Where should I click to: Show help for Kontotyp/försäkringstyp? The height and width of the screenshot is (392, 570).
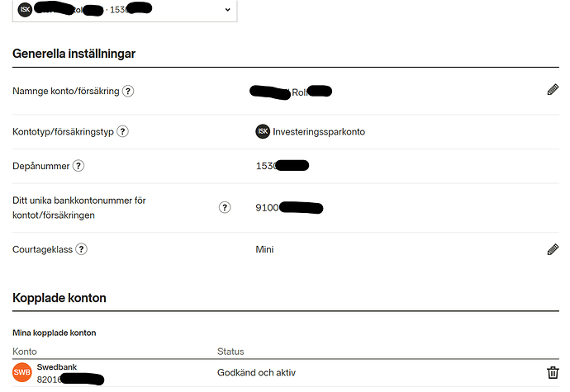tap(123, 131)
